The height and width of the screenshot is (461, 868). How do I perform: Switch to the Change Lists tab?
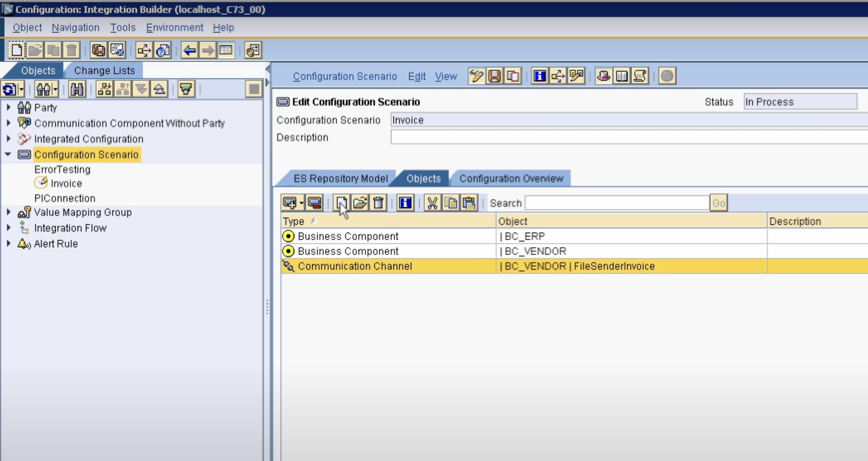click(104, 70)
